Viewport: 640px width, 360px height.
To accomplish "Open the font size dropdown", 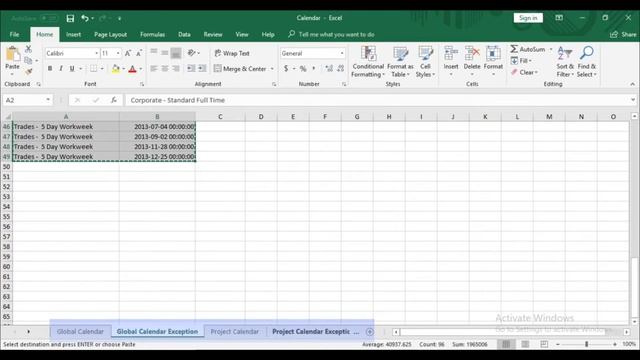I will [x=118, y=53].
